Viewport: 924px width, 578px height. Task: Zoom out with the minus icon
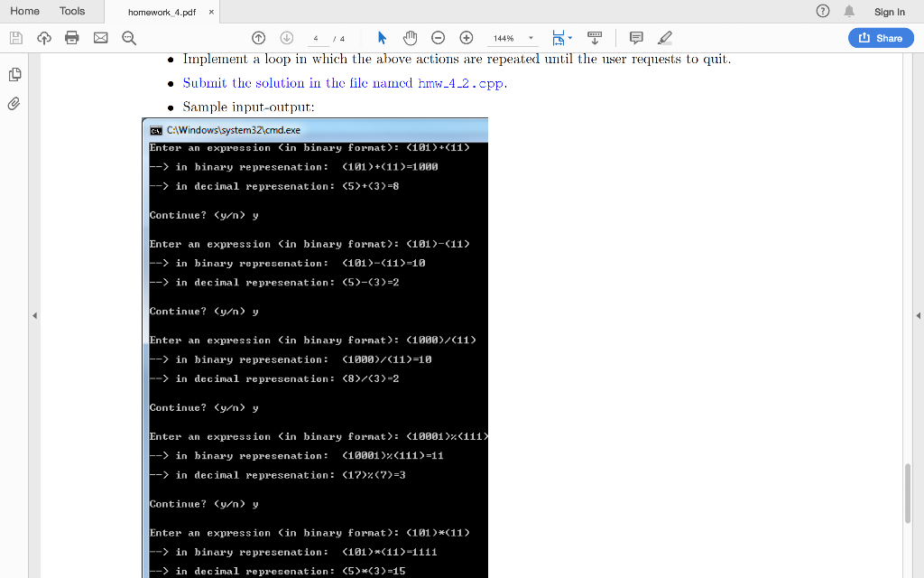coord(439,38)
